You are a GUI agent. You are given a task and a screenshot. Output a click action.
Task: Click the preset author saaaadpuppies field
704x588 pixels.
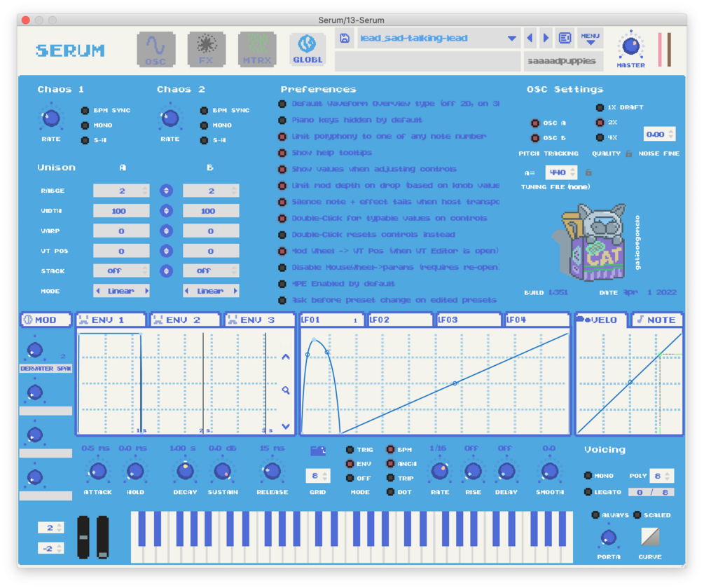(x=562, y=61)
